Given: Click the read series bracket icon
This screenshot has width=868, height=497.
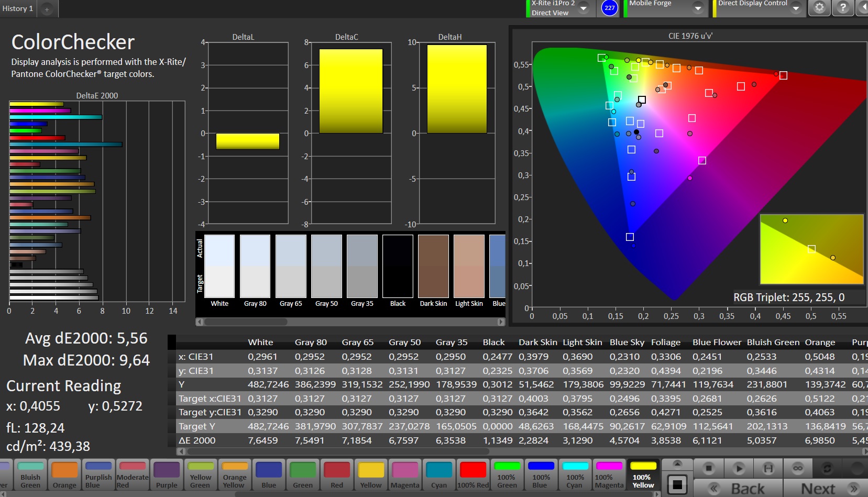Looking at the screenshot, I should 768,468.
